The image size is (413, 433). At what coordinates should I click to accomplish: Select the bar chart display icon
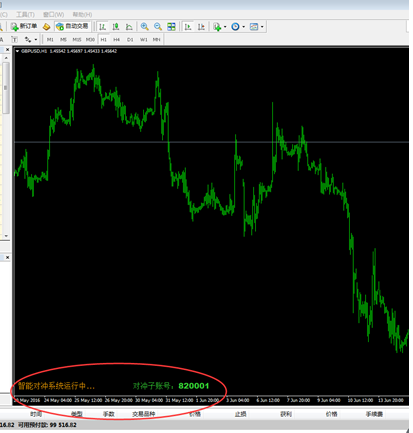click(x=103, y=27)
